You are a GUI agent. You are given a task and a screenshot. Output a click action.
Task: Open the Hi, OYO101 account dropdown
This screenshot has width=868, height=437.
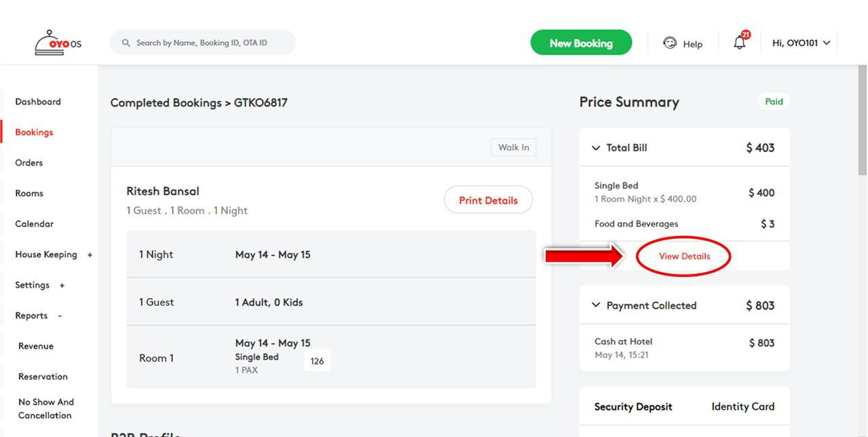(x=801, y=43)
